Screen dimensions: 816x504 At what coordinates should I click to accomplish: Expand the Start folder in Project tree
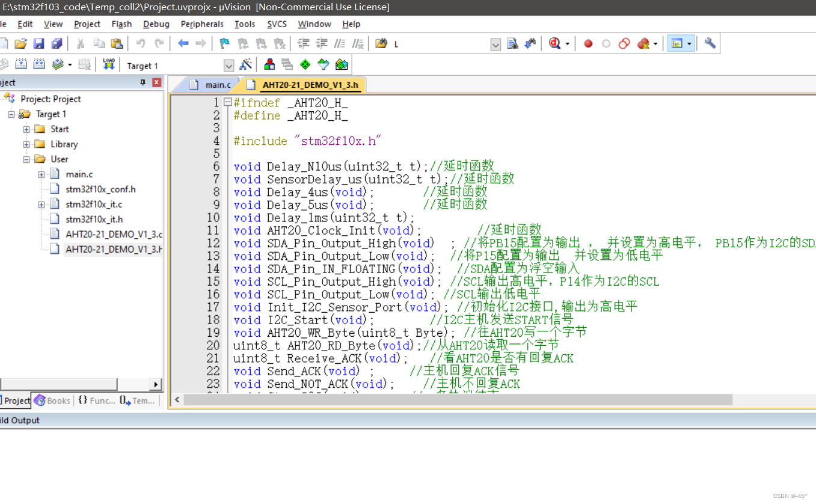point(26,129)
